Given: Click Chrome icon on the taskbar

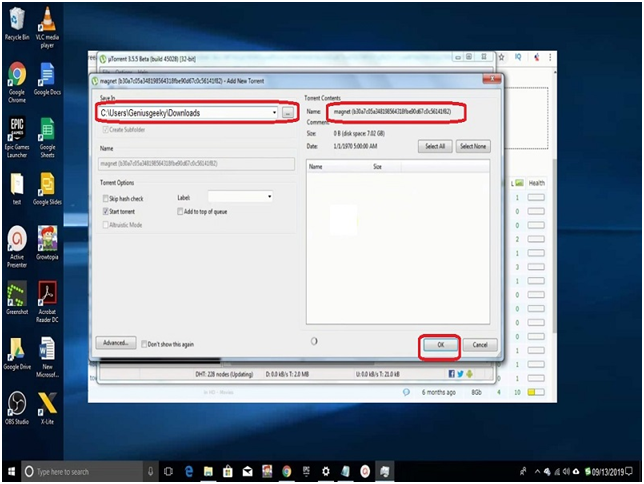Looking at the screenshot, I should 287,471.
